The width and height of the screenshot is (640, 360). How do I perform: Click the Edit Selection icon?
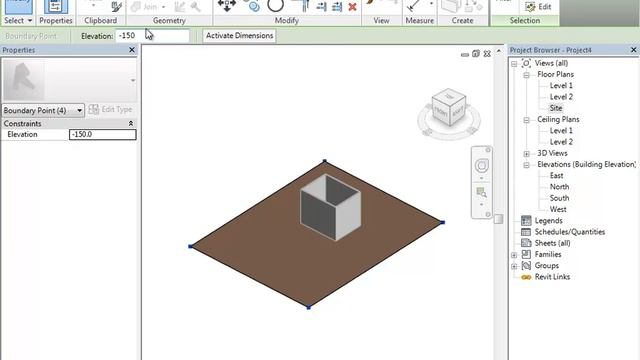pyautogui.click(x=530, y=7)
